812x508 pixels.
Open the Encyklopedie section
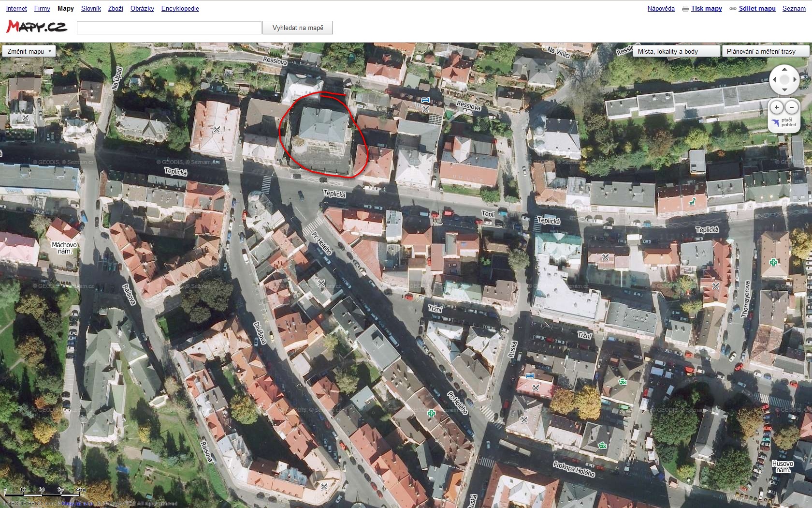180,8
